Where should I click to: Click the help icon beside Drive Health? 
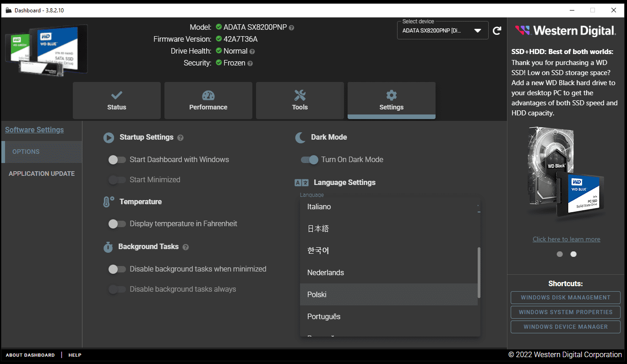(252, 52)
